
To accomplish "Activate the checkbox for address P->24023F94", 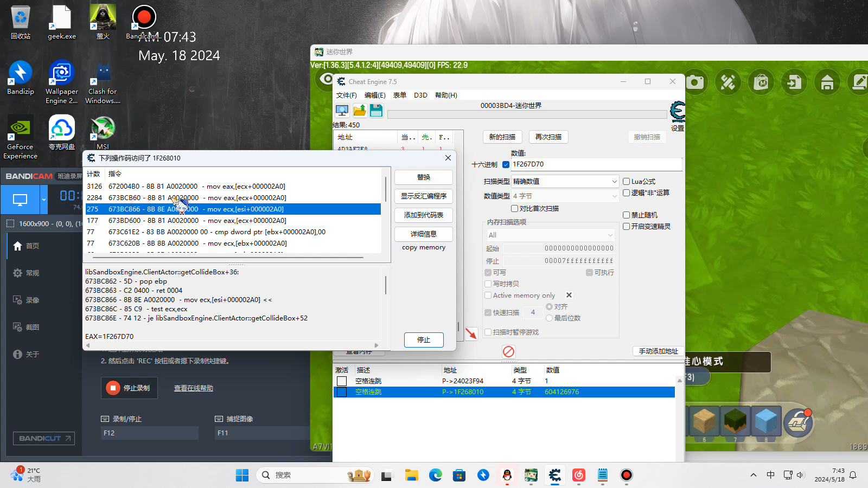I will (342, 381).
